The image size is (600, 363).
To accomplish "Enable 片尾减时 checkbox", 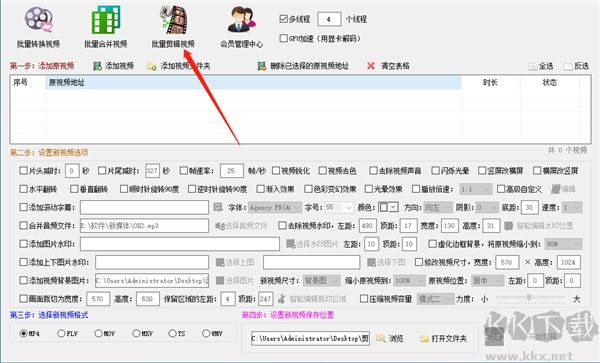I will (x=102, y=171).
